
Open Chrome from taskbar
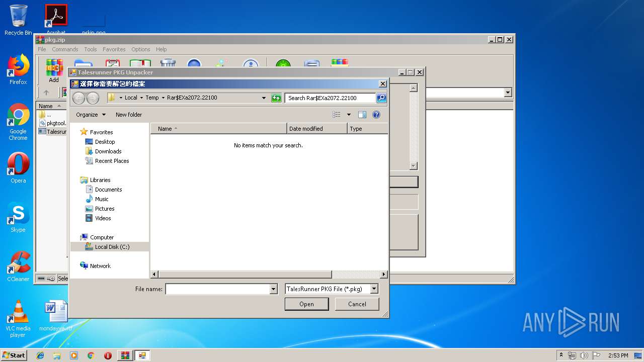coord(91,355)
